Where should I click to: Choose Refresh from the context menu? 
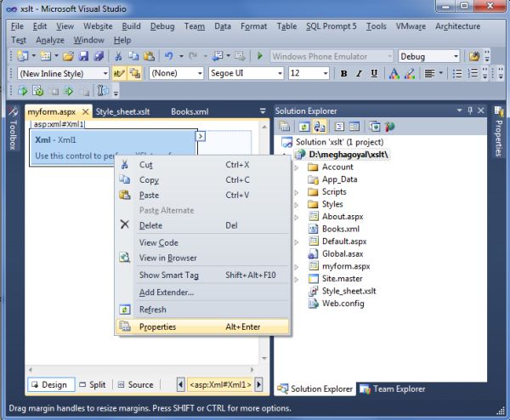point(202,309)
